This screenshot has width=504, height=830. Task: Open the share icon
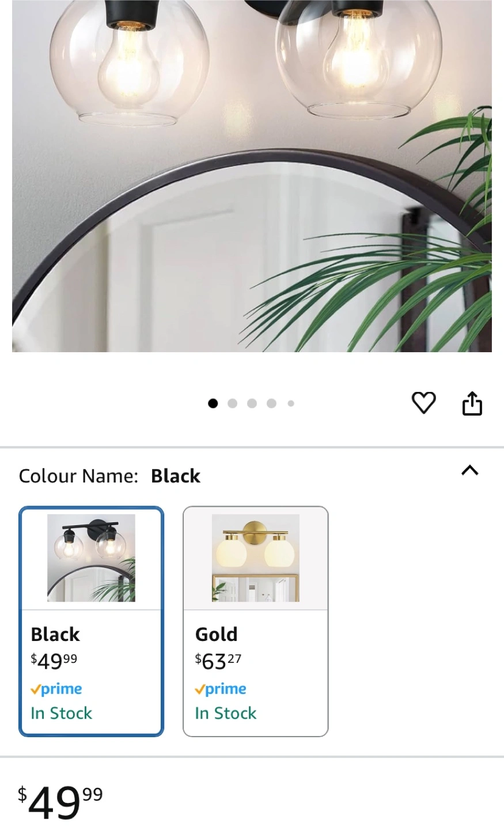[472, 403]
